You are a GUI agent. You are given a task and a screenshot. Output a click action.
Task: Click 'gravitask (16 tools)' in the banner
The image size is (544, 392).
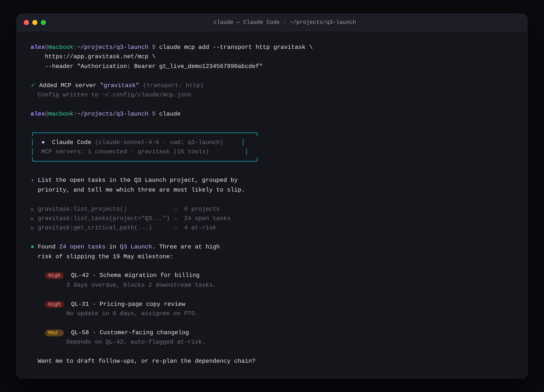click(173, 152)
